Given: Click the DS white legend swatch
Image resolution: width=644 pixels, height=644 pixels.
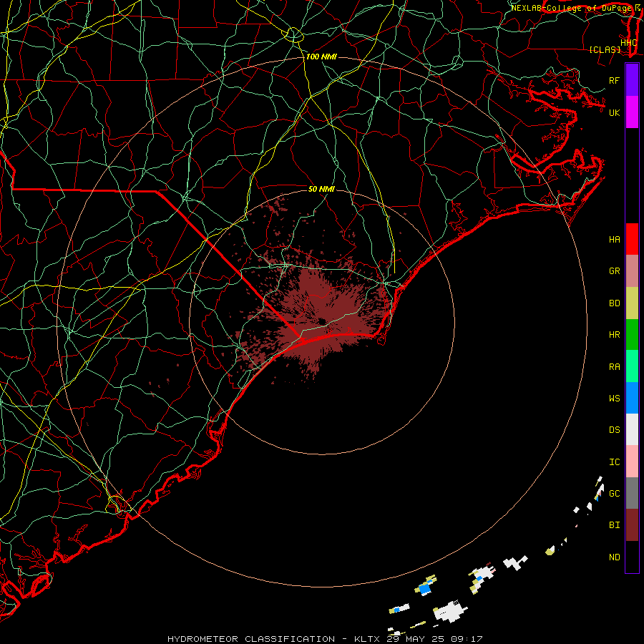Looking at the screenshot, I should [x=632, y=430].
